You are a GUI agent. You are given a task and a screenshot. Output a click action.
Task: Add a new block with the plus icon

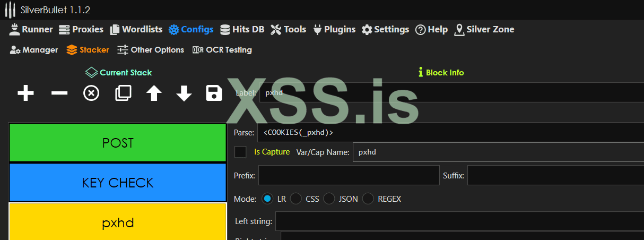26,93
